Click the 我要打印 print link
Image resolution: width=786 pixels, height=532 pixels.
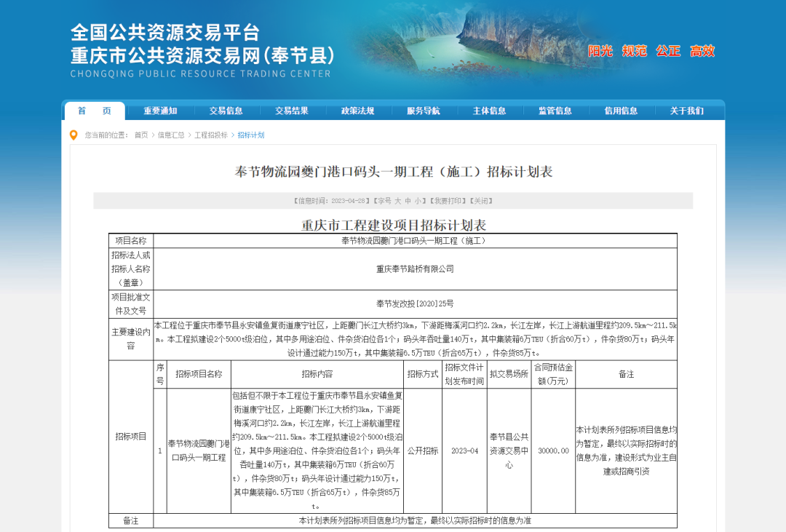pos(447,201)
